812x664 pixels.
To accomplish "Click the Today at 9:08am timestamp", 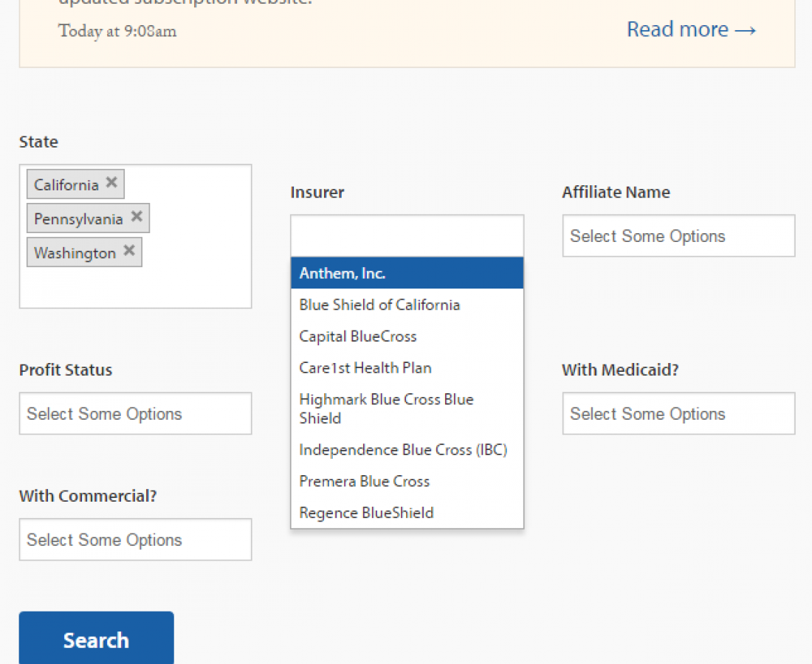I will pyautogui.click(x=117, y=31).
